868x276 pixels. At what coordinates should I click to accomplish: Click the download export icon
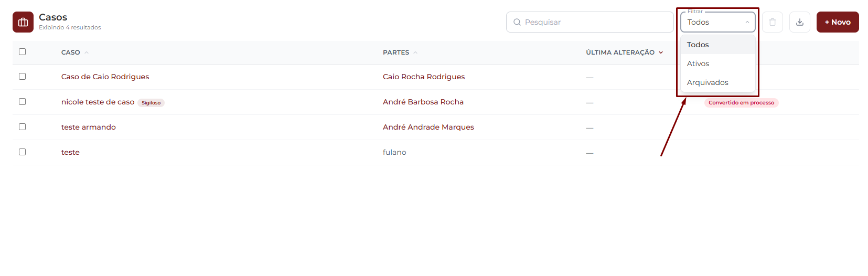800,22
